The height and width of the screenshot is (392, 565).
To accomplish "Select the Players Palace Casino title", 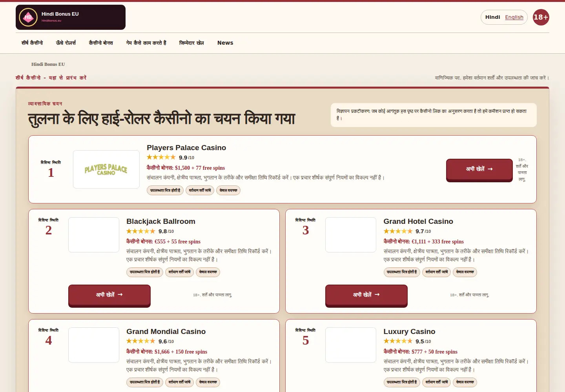I will coord(186,148).
